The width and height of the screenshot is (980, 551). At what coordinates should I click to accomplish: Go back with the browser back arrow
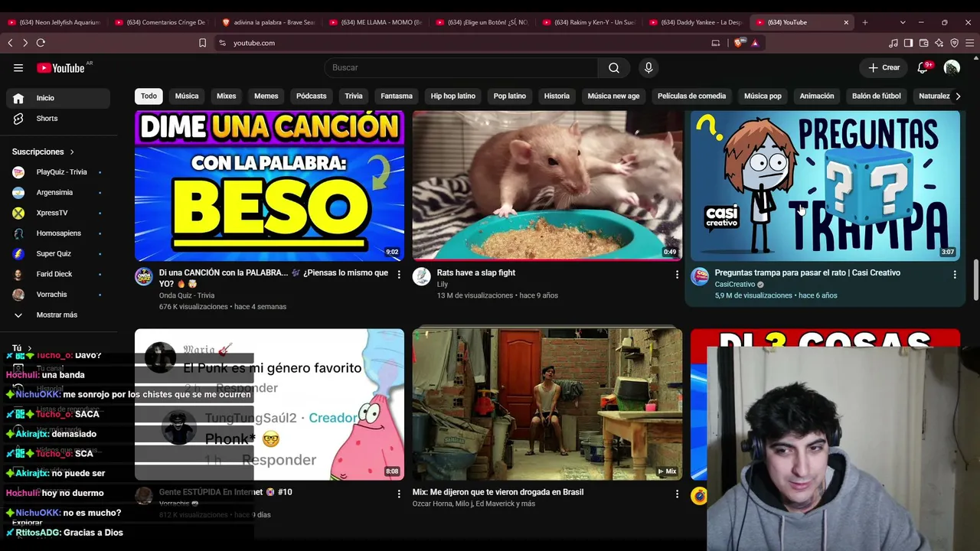[11, 43]
